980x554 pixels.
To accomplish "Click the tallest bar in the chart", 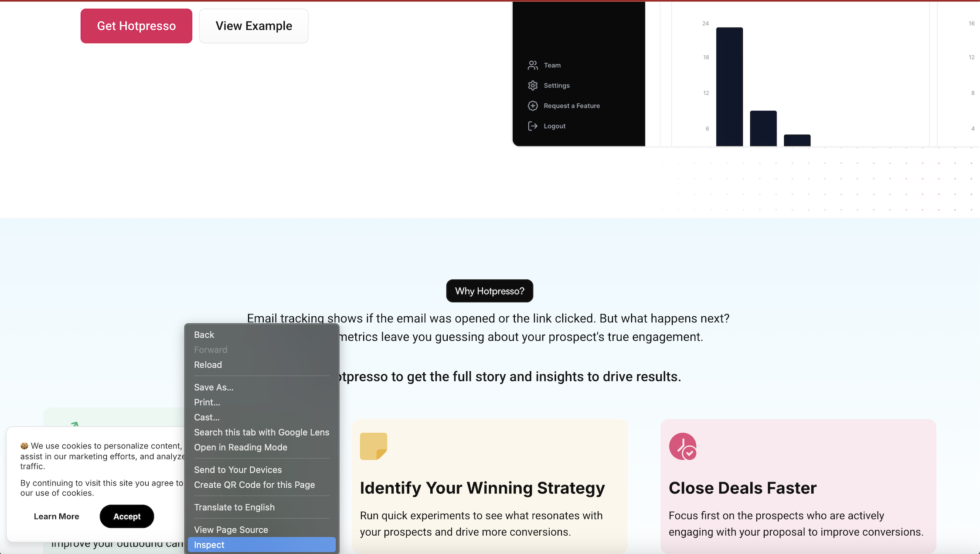I will click(728, 85).
